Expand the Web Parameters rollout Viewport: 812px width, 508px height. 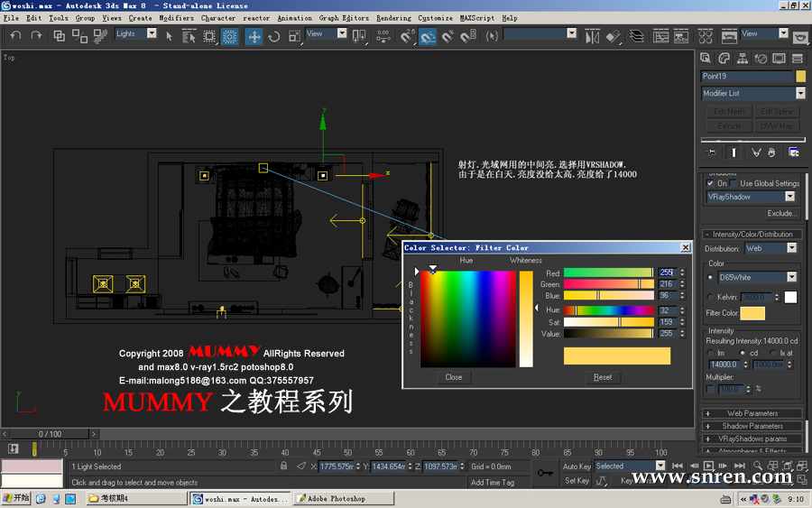pos(752,413)
